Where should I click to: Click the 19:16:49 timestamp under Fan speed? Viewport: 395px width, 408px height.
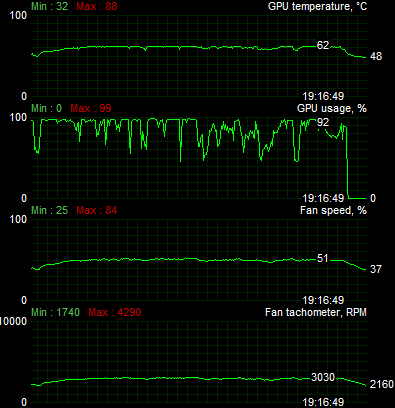coord(323,300)
